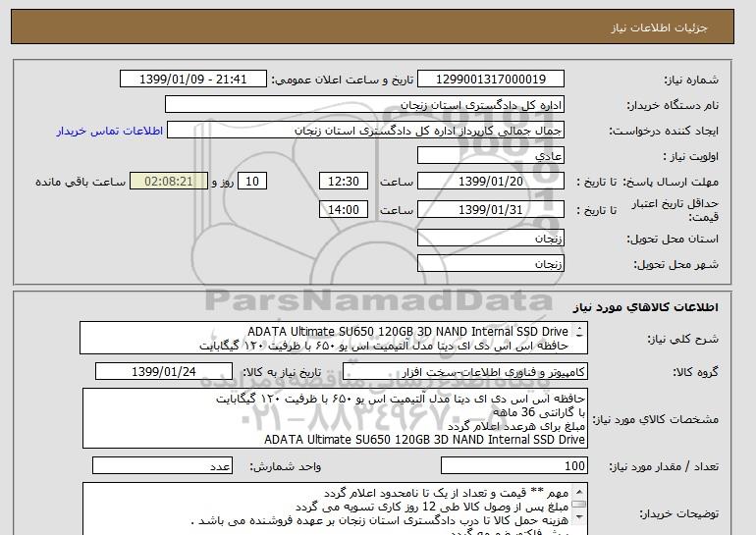Click the label شماره نیاز
Image resolution: width=756 pixels, height=535 pixels.
coord(691,80)
